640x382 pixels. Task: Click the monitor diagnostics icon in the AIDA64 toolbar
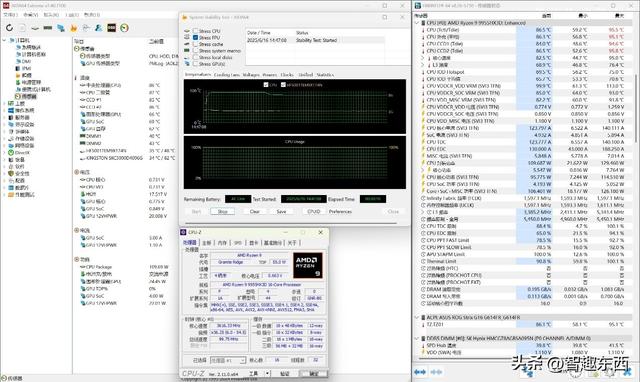point(86,28)
